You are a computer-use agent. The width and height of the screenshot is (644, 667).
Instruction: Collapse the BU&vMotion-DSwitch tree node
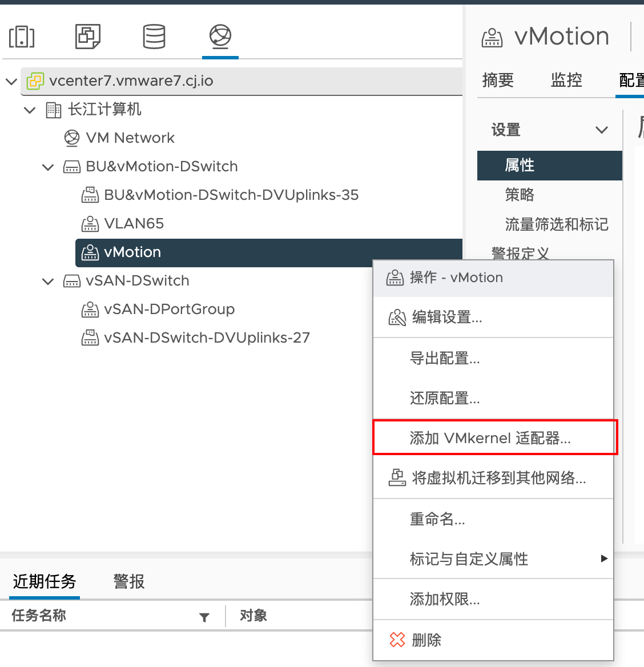[48, 167]
